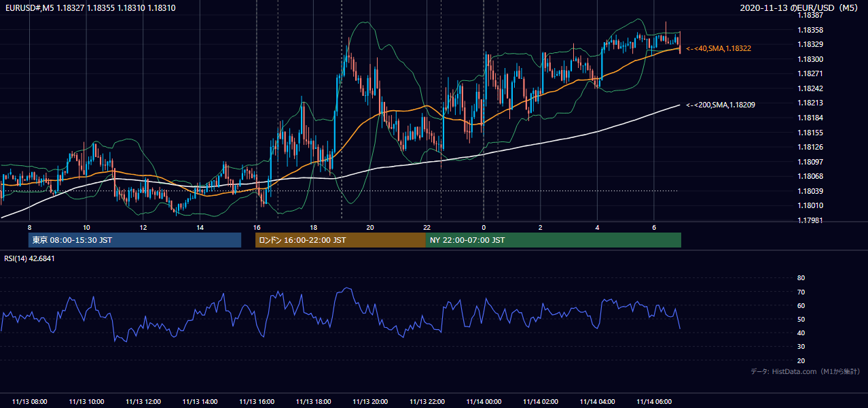Screen dimensions: 868x408
Task: Click price level 1.18358 on axis
Action: point(810,30)
